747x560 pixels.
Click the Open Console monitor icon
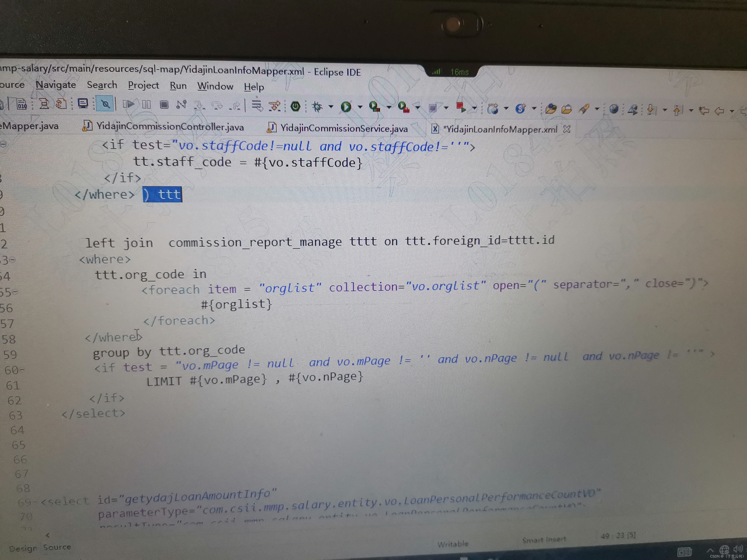(83, 103)
